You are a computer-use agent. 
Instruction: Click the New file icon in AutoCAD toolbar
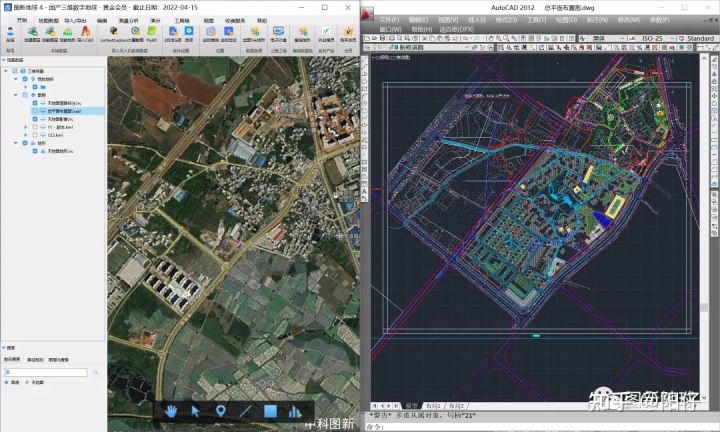tap(367, 38)
